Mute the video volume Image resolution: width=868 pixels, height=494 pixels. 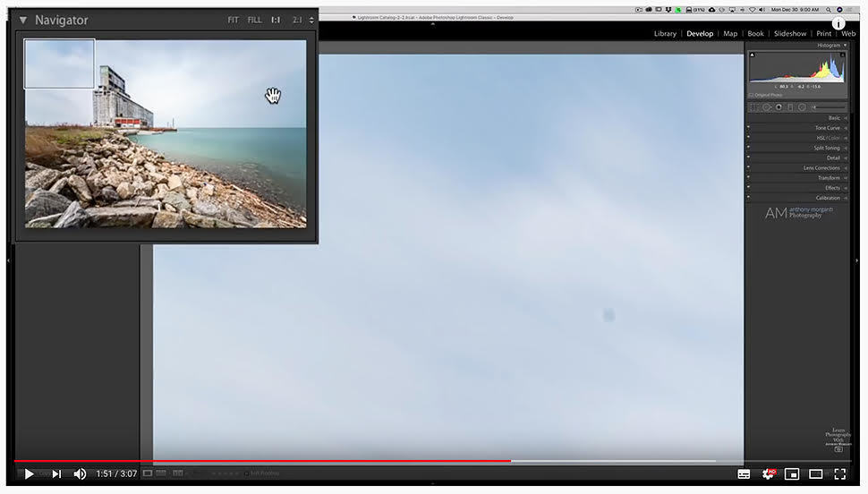tap(80, 474)
